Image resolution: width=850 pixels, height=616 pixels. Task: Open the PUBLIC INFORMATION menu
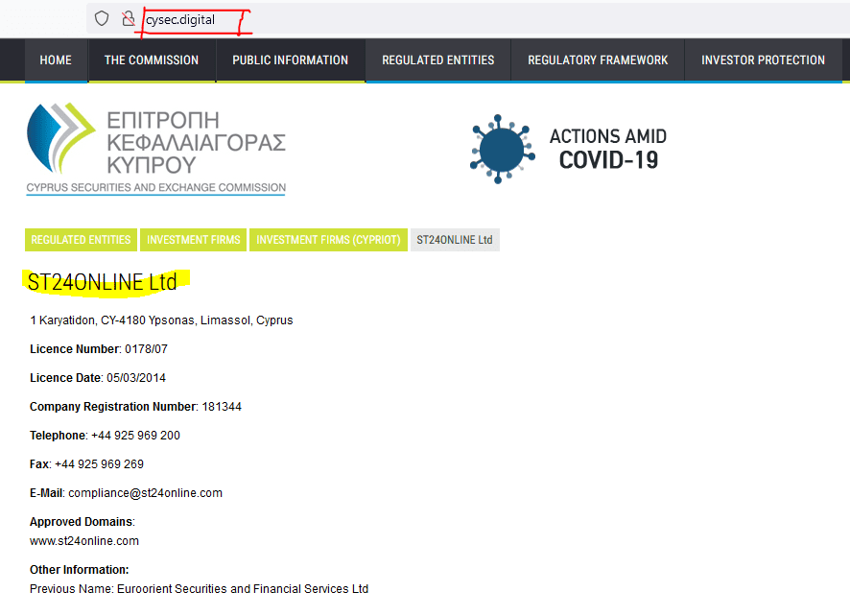290,60
